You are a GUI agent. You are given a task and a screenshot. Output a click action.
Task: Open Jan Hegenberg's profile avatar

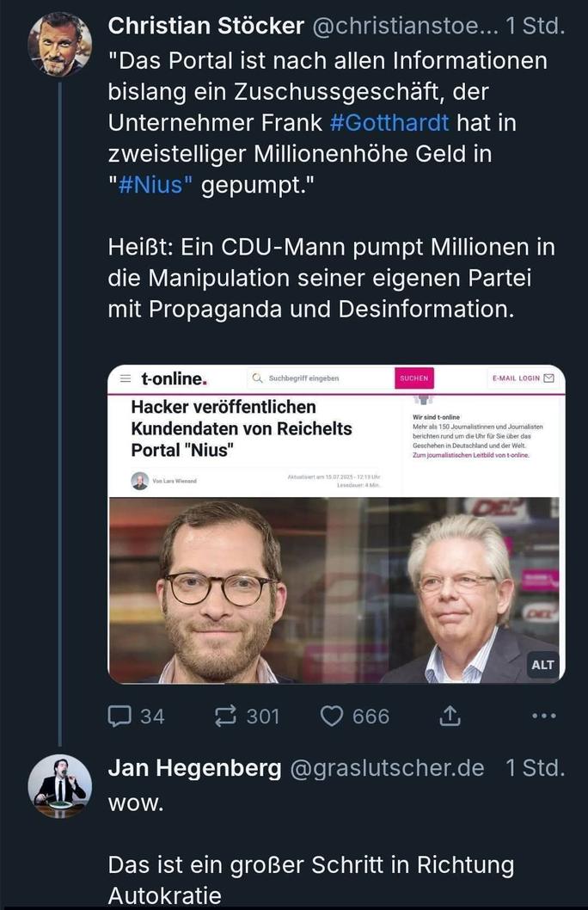[59, 785]
